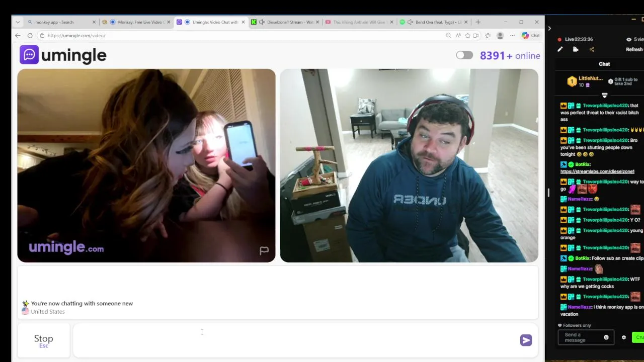This screenshot has height=362, width=644.
Task: Toggle the switch next to online count
Action: click(x=464, y=55)
